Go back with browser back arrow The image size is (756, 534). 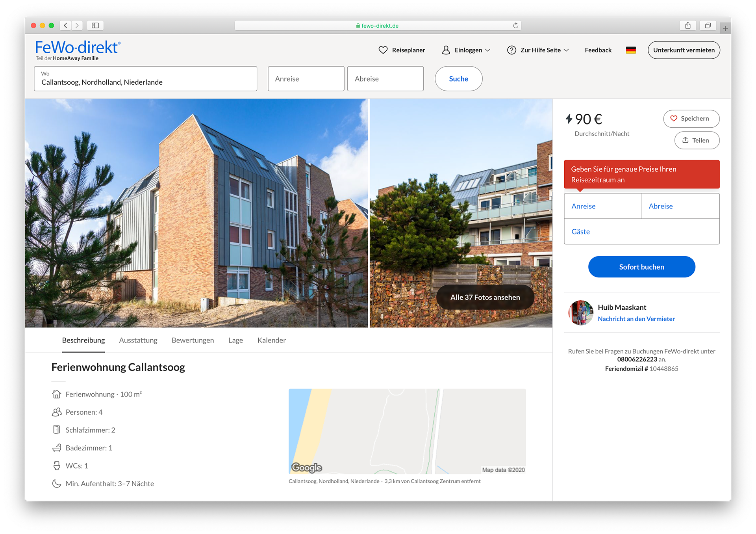click(66, 26)
